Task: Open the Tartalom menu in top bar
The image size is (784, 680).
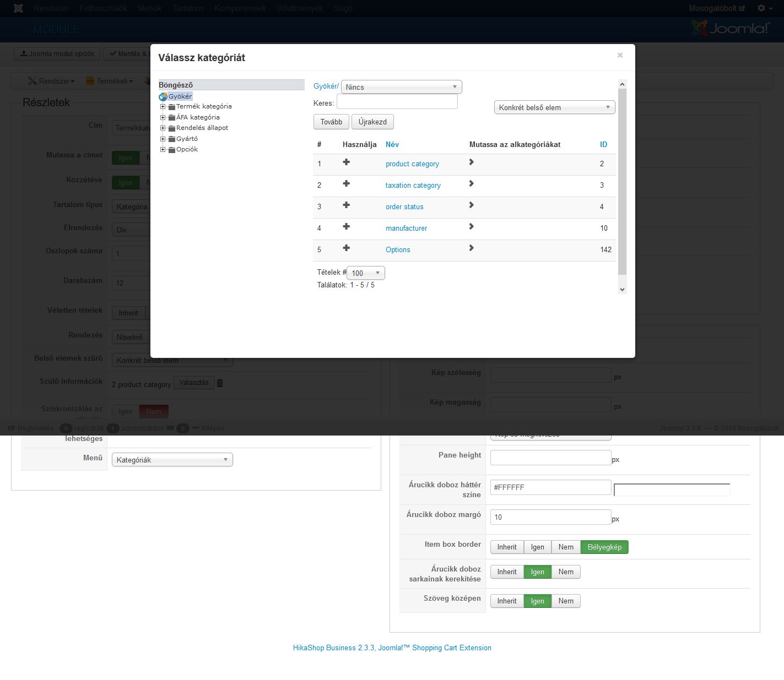Action: pyautogui.click(x=188, y=8)
